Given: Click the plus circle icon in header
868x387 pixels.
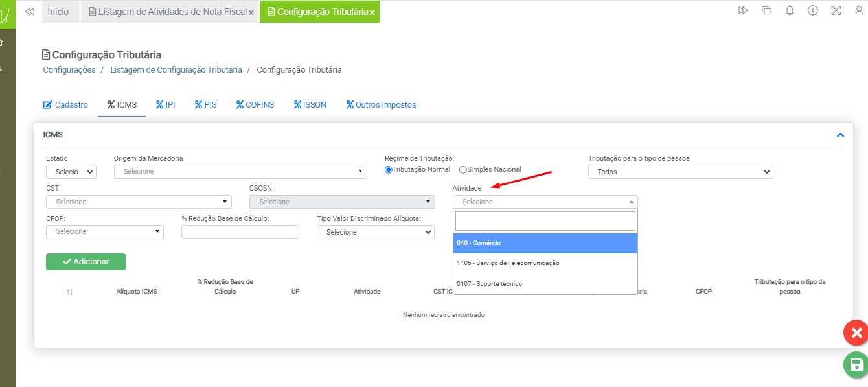Looking at the screenshot, I should click(x=813, y=10).
